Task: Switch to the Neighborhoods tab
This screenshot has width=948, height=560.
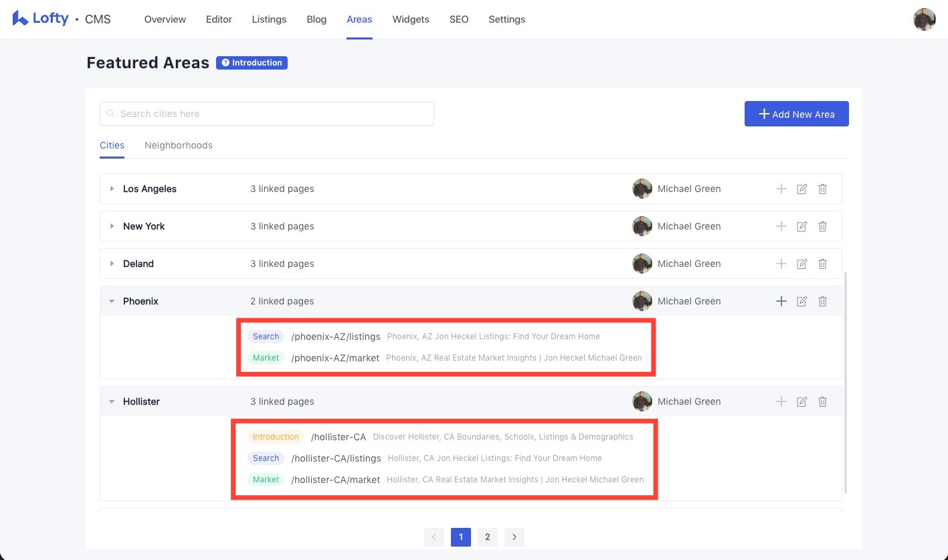Action: [178, 145]
